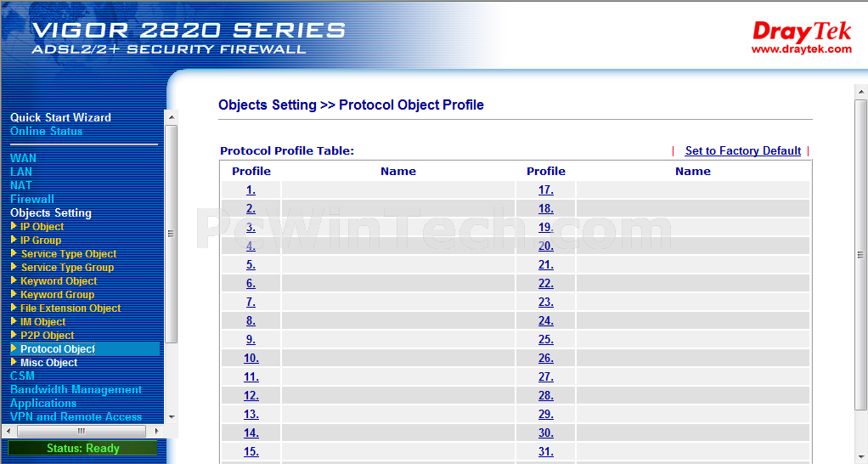Click the arrow icon beside Keyword Object
The height and width of the screenshot is (464, 868).
(x=14, y=280)
